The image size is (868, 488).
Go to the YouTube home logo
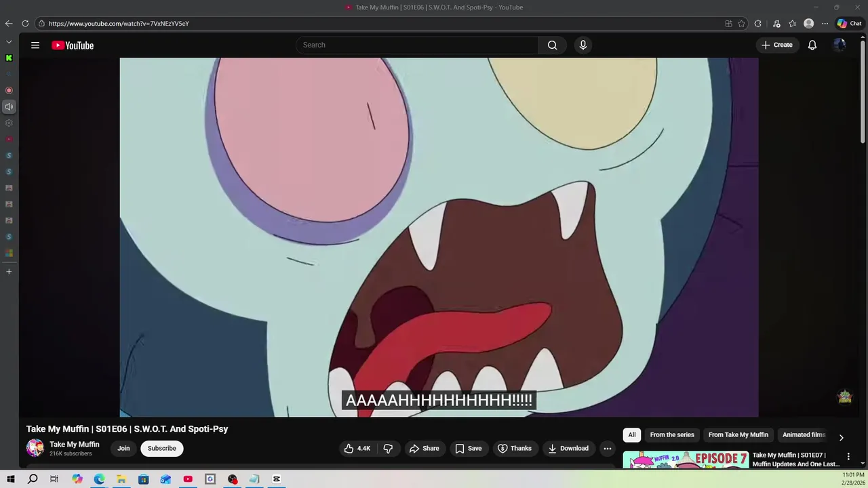coord(73,45)
